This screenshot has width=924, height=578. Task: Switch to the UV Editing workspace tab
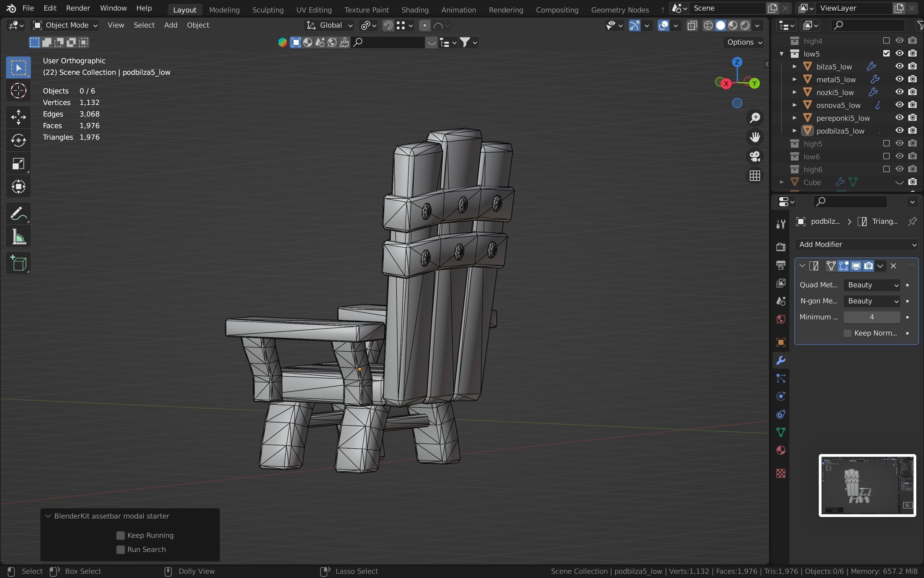[x=314, y=10]
